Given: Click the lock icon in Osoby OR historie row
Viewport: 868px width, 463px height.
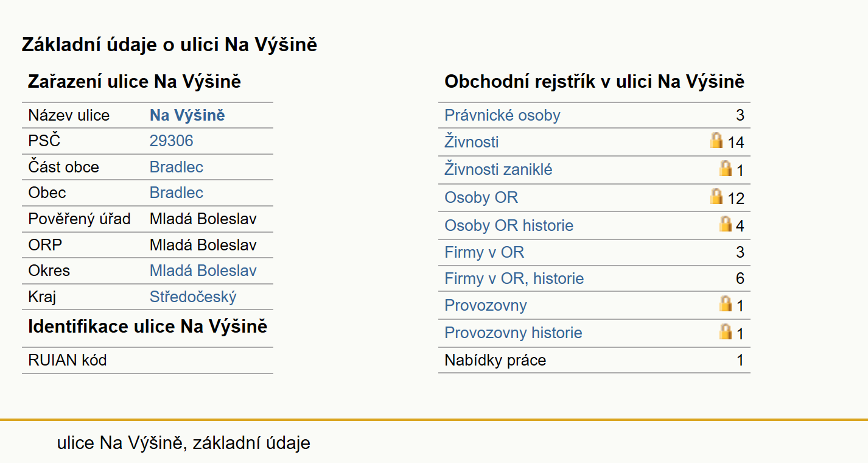Looking at the screenshot, I should (x=726, y=224).
